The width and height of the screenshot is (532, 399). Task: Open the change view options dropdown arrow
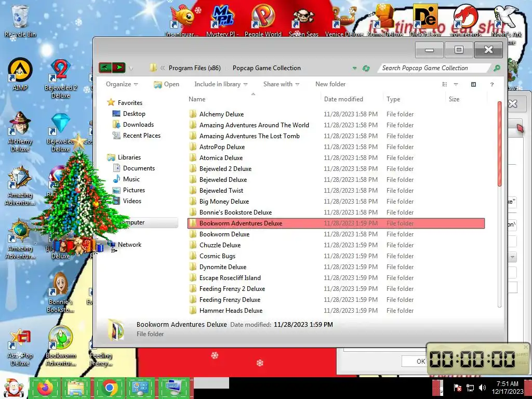pyautogui.click(x=456, y=84)
